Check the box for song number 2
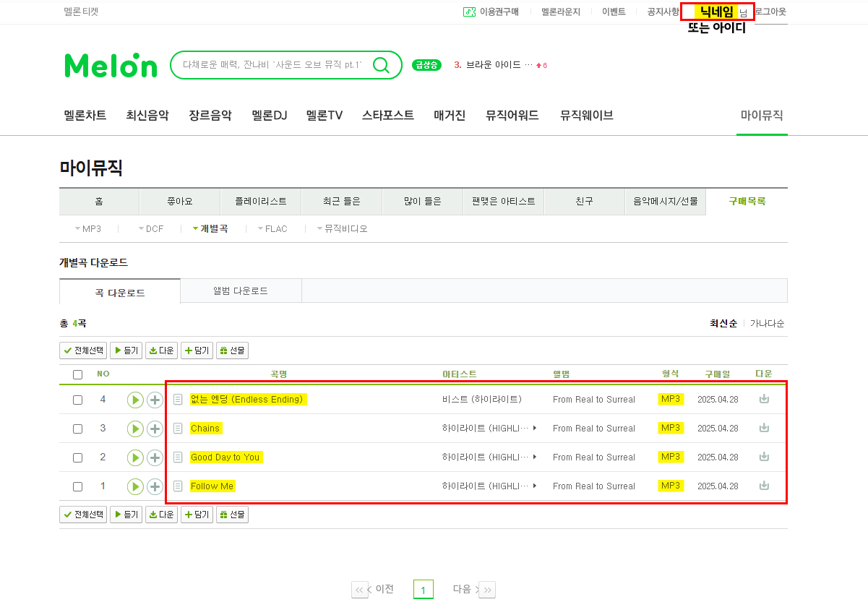Image resolution: width=868 pixels, height=602 pixels. point(77,457)
